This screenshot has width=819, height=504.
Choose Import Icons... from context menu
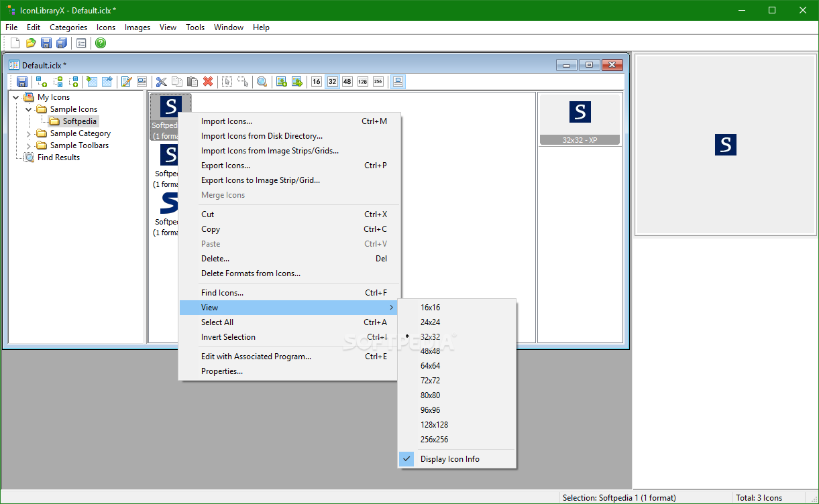coord(289,121)
